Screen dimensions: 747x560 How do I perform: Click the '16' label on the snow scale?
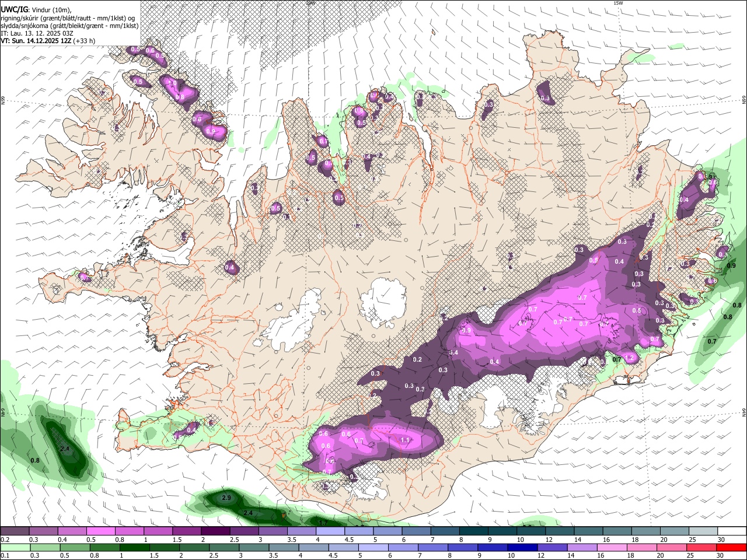[605, 540]
